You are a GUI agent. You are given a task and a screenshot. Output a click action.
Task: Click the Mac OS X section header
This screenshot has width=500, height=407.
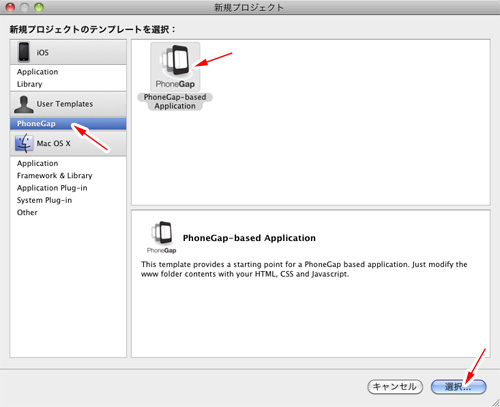tap(68, 143)
